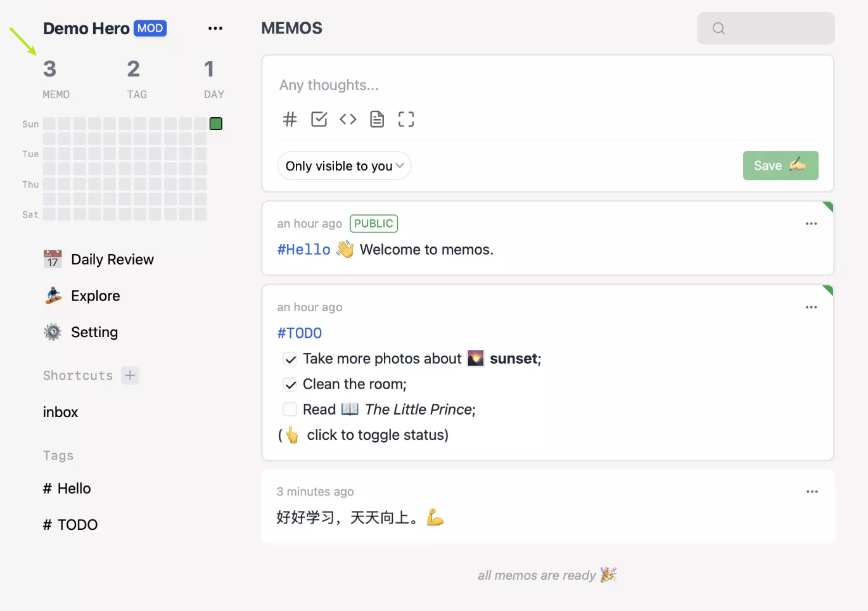
Task: Select the inbox shortcut
Action: pos(60,412)
